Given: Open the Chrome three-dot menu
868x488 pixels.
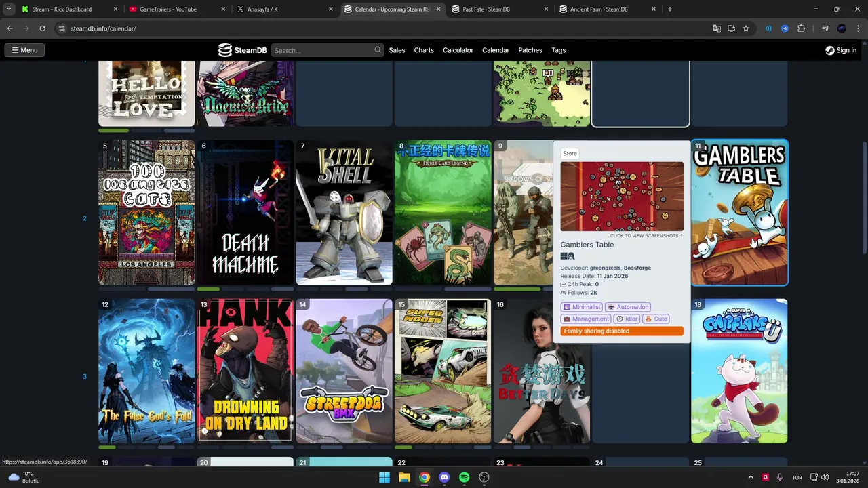Looking at the screenshot, I should [x=858, y=28].
